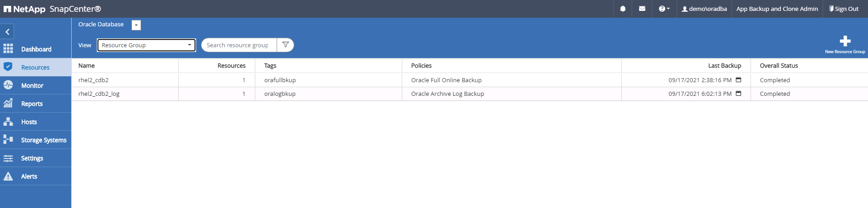
Task: Click the NetApp SnapCenter logo
Action: (x=52, y=9)
